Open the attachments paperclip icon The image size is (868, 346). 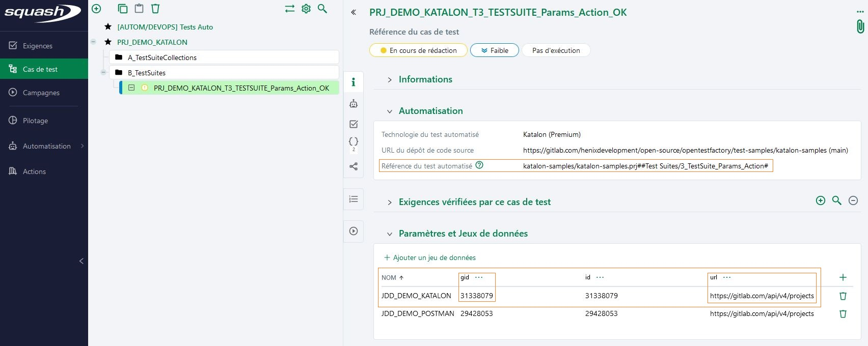click(860, 26)
